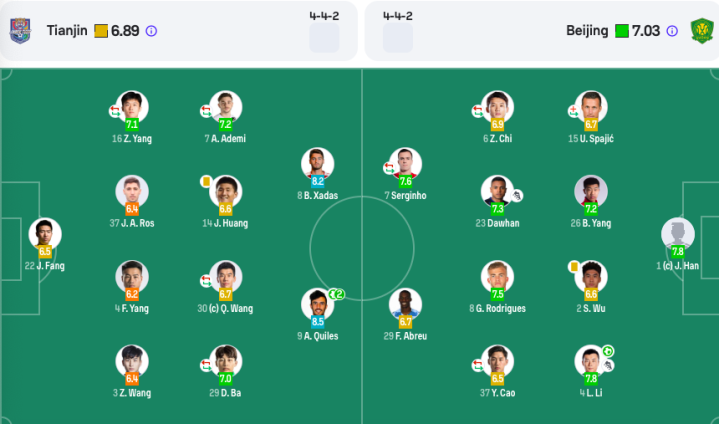Open B. Xadas player photo
This screenshot has height=424, width=719.
[x=317, y=163]
